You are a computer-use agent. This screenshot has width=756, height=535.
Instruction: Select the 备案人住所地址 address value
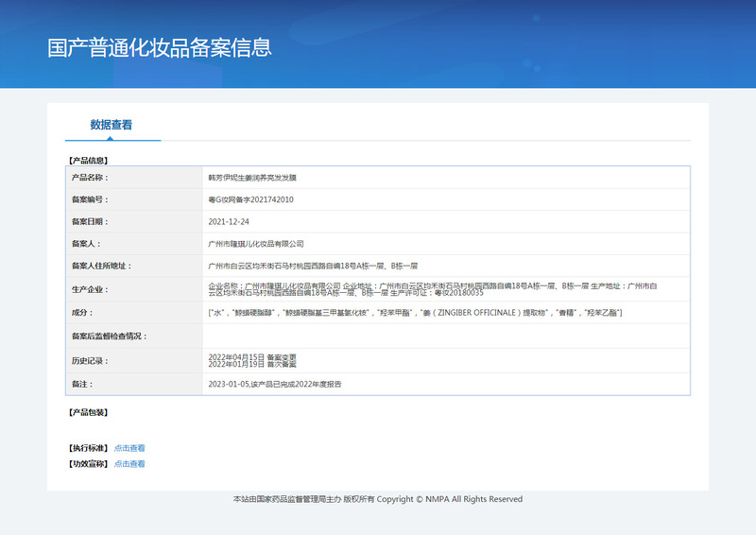coord(313,267)
